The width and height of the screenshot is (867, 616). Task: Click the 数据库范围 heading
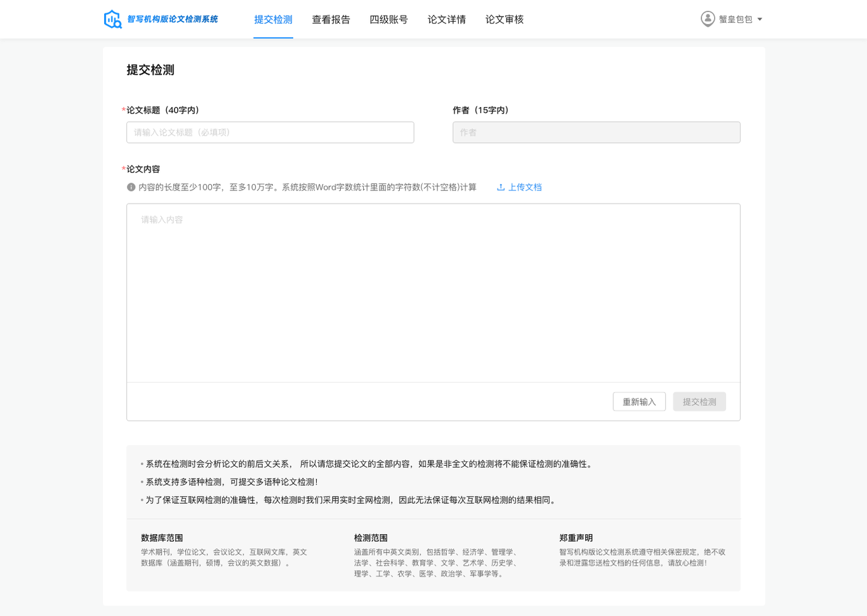coord(162,538)
